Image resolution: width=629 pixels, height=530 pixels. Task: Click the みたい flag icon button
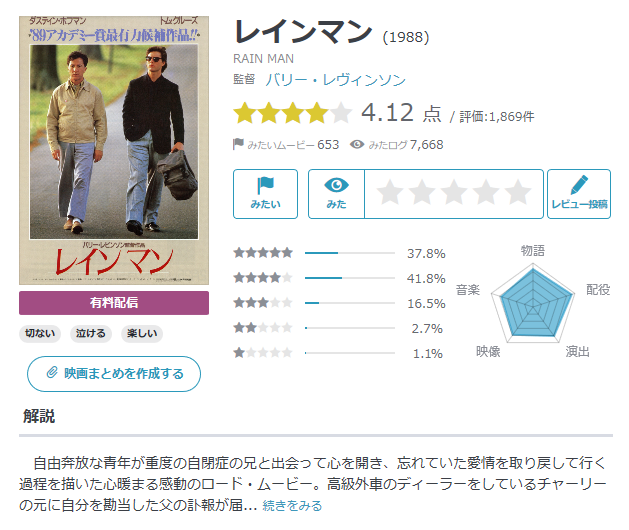click(265, 194)
